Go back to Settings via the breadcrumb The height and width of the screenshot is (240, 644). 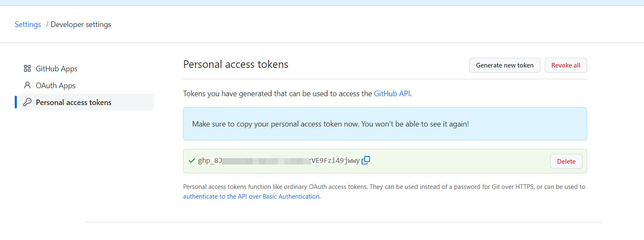pos(28,24)
